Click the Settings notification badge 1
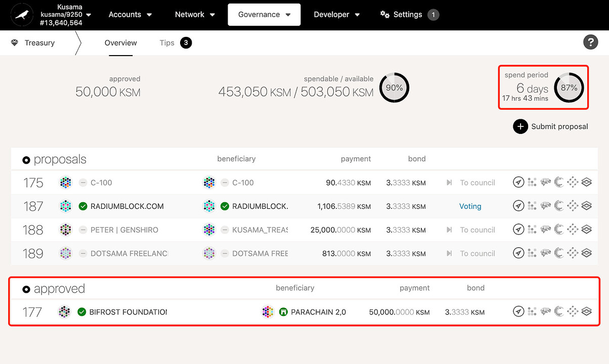The height and width of the screenshot is (364, 609). click(x=433, y=15)
